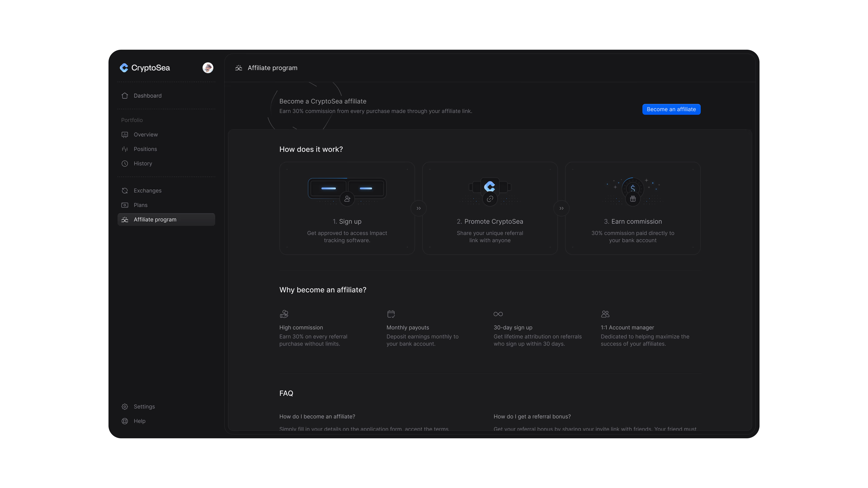Click the History clock icon
Screen dimensions: 868x488
coord(125,163)
